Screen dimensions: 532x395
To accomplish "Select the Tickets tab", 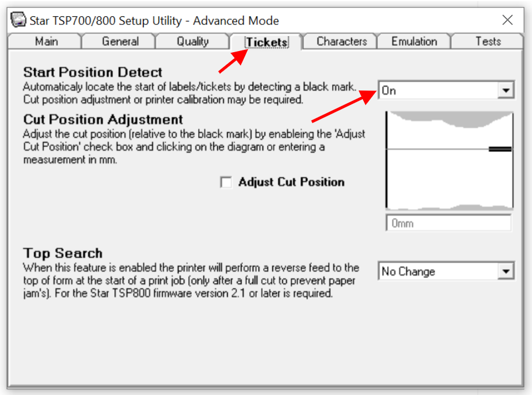I will 267,42.
